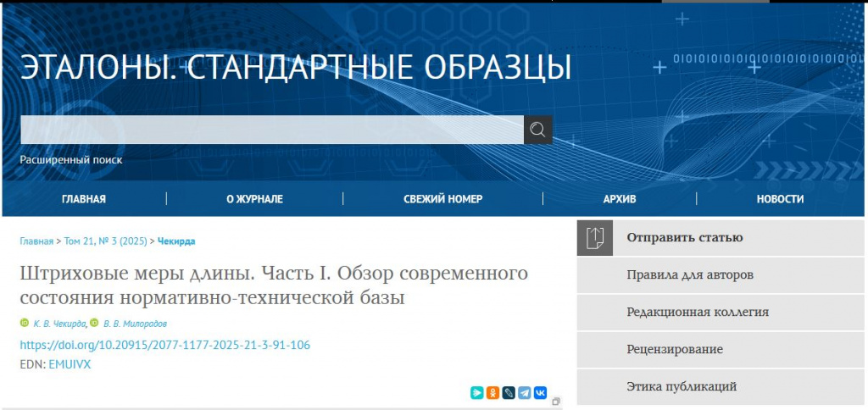Open author link К. В. Чекирда
Viewport: 868px width, 410px height.
click(x=60, y=324)
